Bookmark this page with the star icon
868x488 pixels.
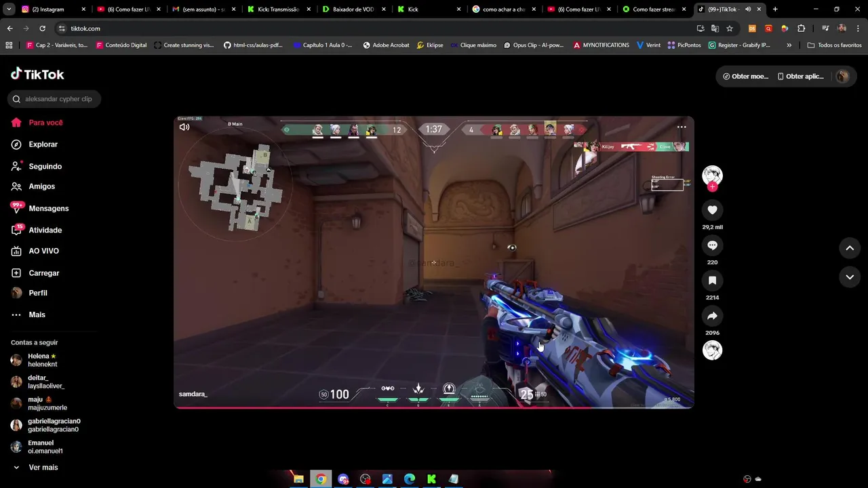click(730, 28)
